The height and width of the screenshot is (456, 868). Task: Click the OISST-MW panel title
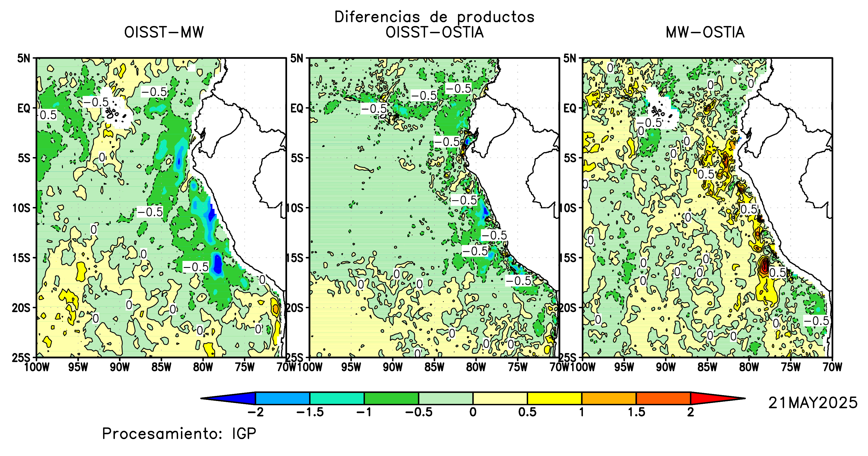[x=164, y=33]
